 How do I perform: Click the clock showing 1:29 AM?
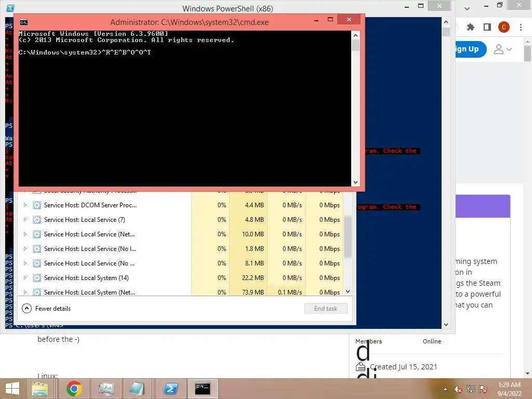(509, 385)
